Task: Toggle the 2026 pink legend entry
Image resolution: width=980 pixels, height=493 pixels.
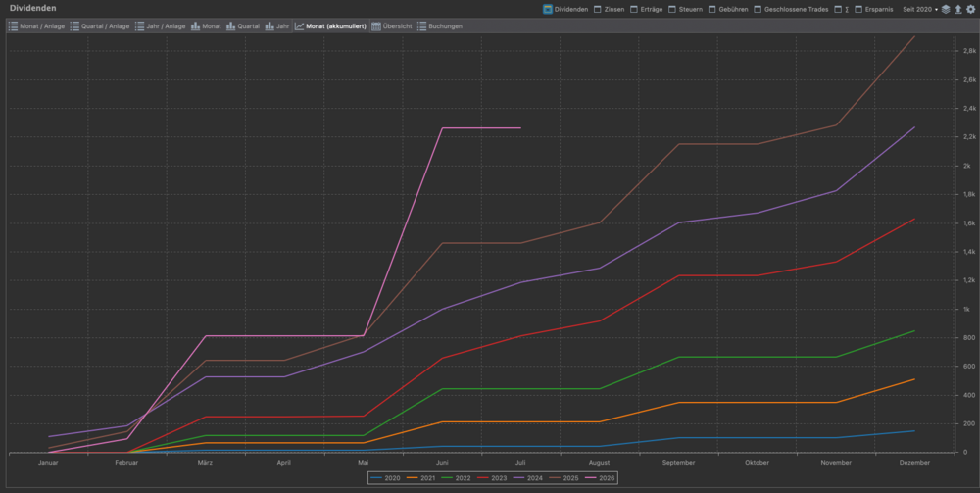Action: coord(600,478)
